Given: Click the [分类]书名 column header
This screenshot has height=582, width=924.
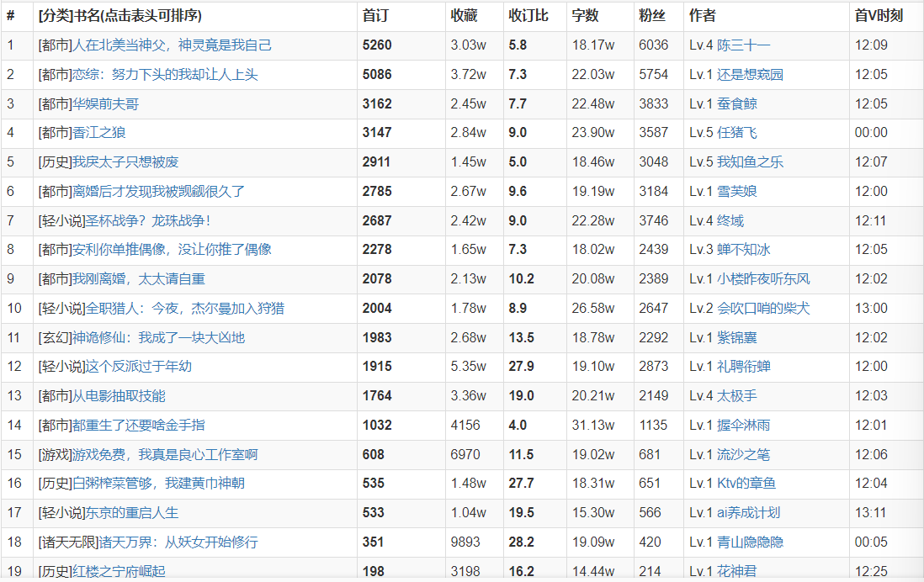Looking at the screenshot, I should [120, 16].
